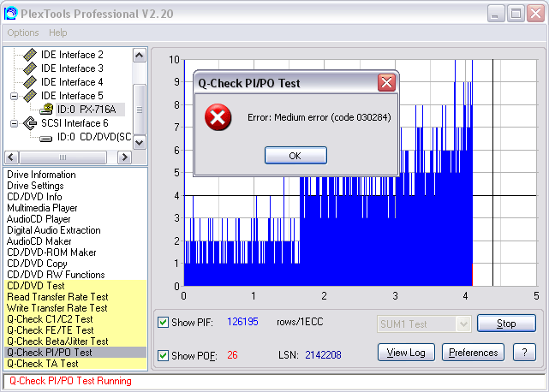Open AudioCD Player function
Image resolution: width=549 pixels, height=392 pixels.
click(39, 219)
